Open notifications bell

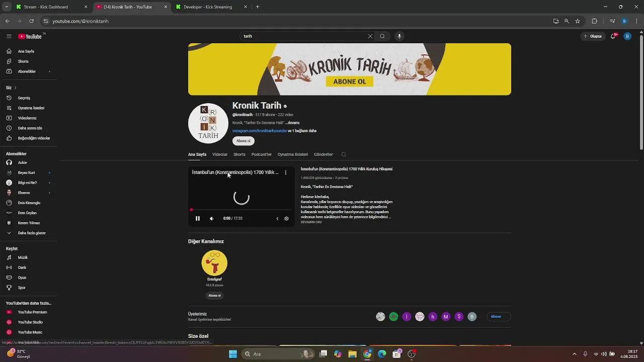pos(613,36)
